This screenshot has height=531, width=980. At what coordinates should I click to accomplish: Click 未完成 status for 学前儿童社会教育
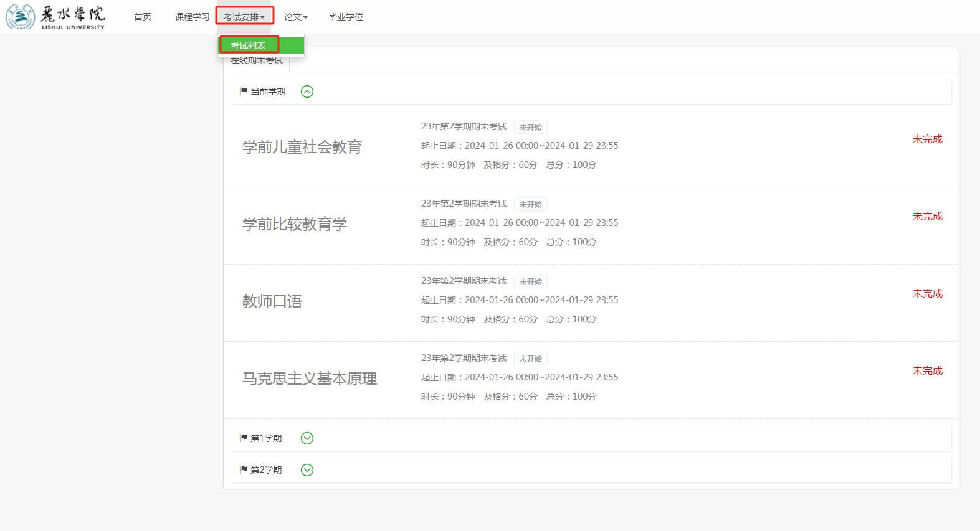pos(927,139)
